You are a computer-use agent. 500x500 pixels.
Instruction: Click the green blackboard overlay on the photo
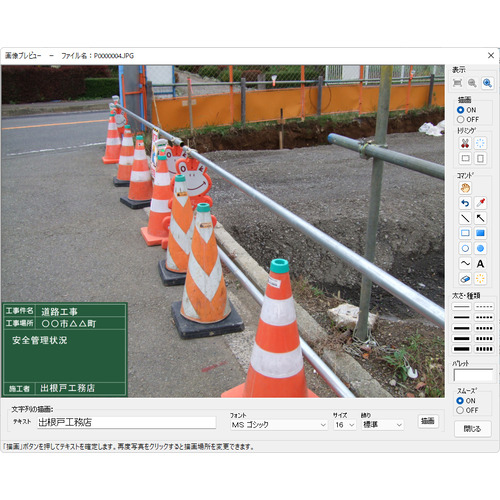[64, 350]
